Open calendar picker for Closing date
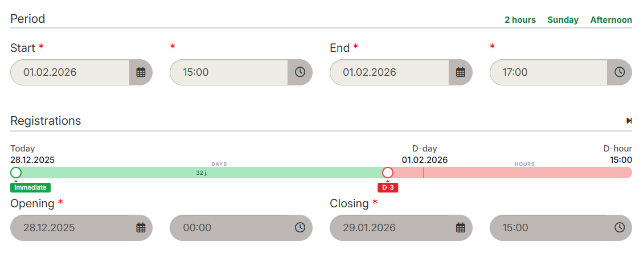This screenshot has width=644, height=258. [x=461, y=228]
